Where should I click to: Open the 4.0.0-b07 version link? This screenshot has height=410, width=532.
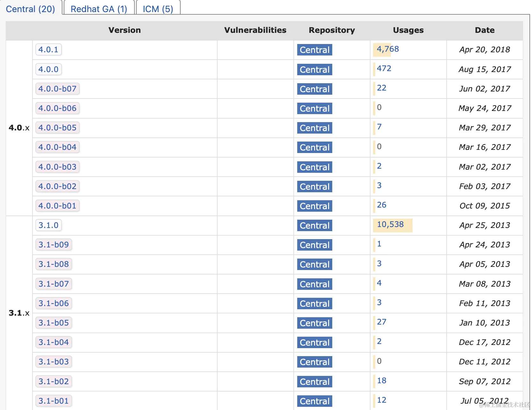pyautogui.click(x=57, y=89)
